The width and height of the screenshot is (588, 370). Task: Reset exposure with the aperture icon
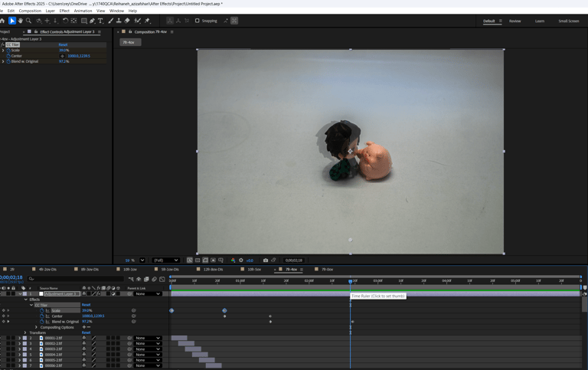[241, 260]
